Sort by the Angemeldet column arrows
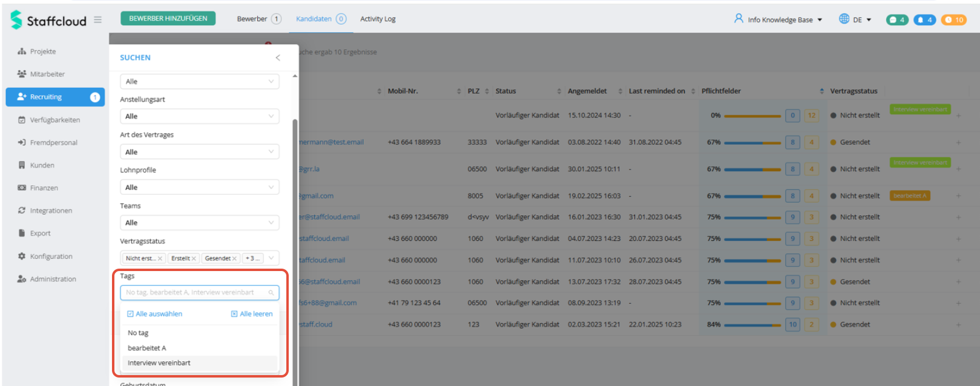Image resolution: width=980 pixels, height=386 pixels. click(620, 91)
